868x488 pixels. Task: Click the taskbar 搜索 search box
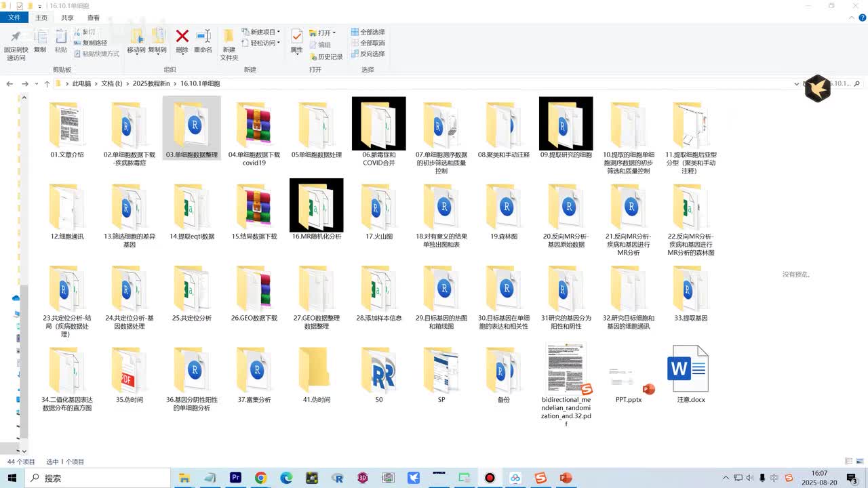[x=98, y=478]
